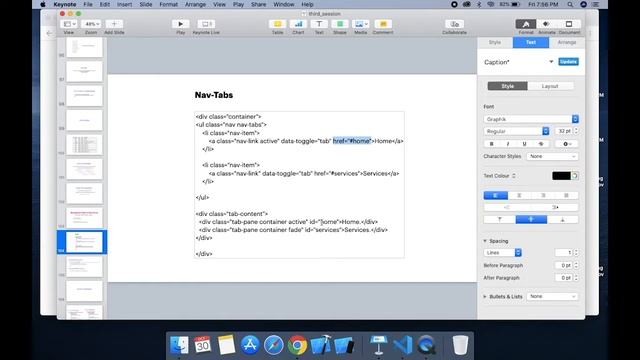
Task: Open Keynote Live
Action: tap(206, 24)
